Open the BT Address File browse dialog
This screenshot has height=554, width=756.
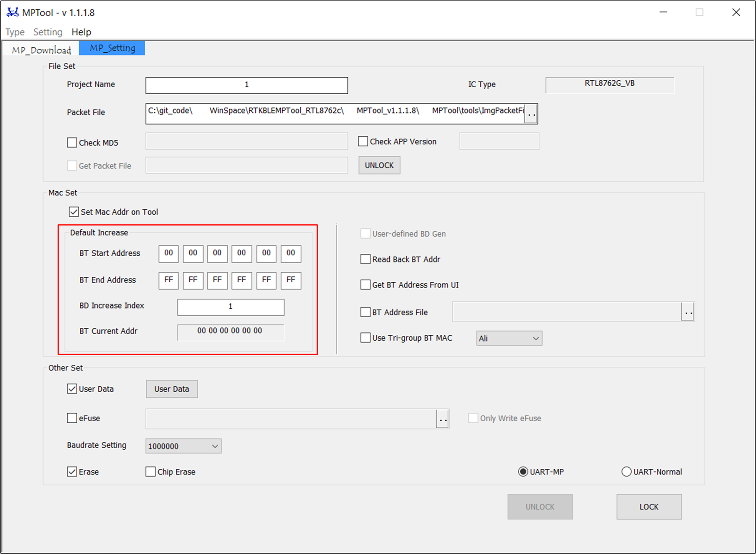(x=688, y=312)
